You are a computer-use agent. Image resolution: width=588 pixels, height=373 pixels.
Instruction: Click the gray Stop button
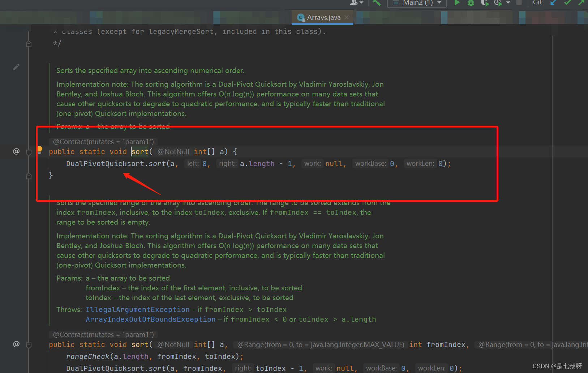519,3
